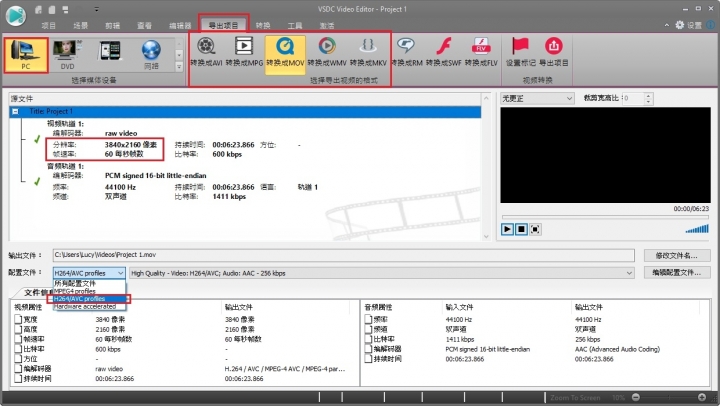Open the 工具 ribbon tab
Viewport: 720px width, 406px height.
click(295, 25)
